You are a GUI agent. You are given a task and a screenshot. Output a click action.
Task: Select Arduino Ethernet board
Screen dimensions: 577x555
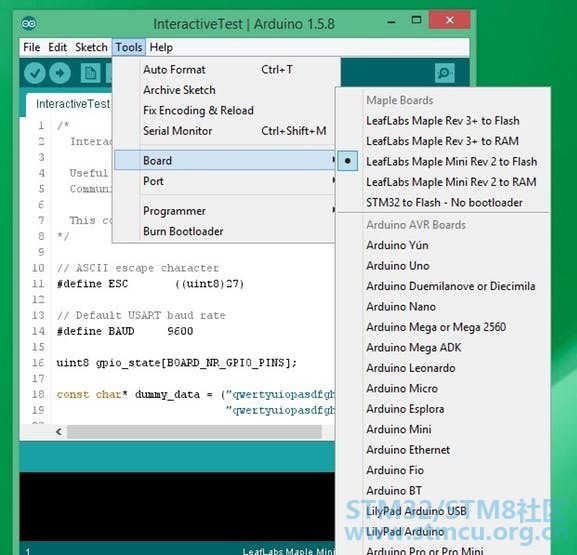click(x=443, y=450)
